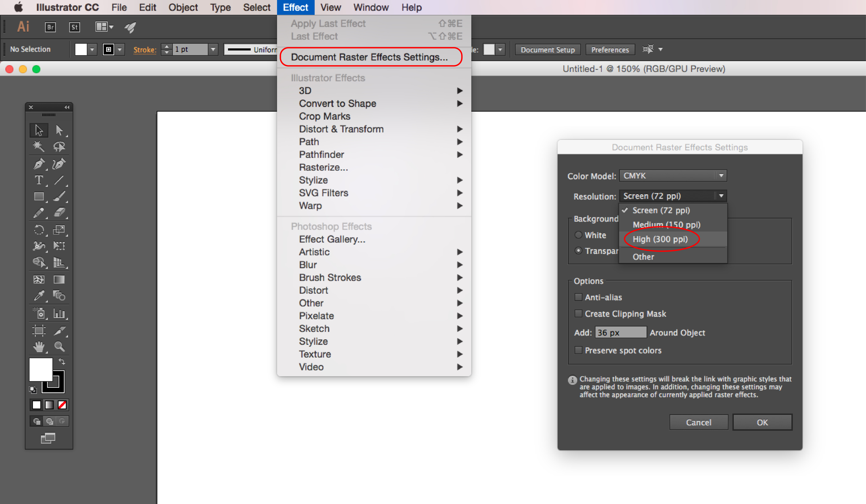
Task: Select the Shape Builder tool
Action: tap(39, 262)
